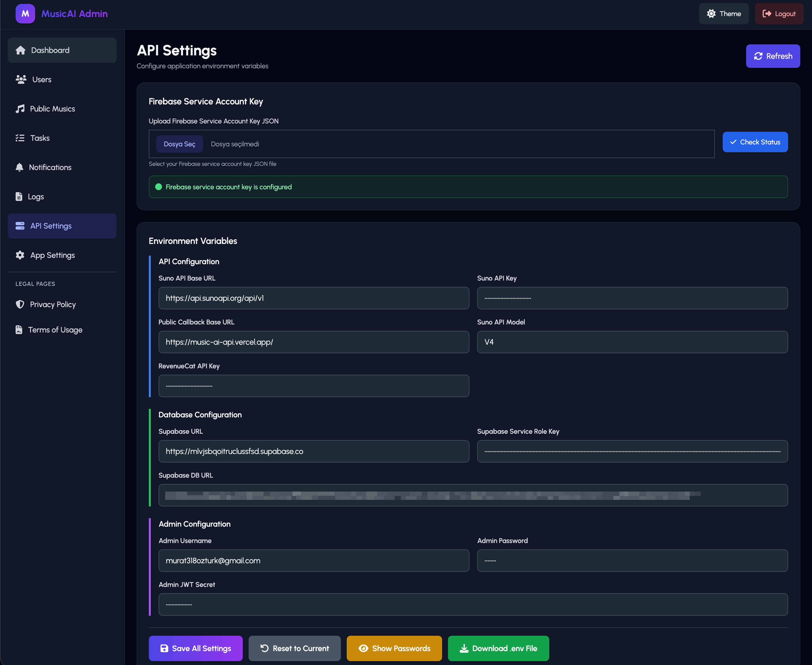Screen dimensions: 812x665
Task: Open Notifications section
Action: tap(62, 167)
